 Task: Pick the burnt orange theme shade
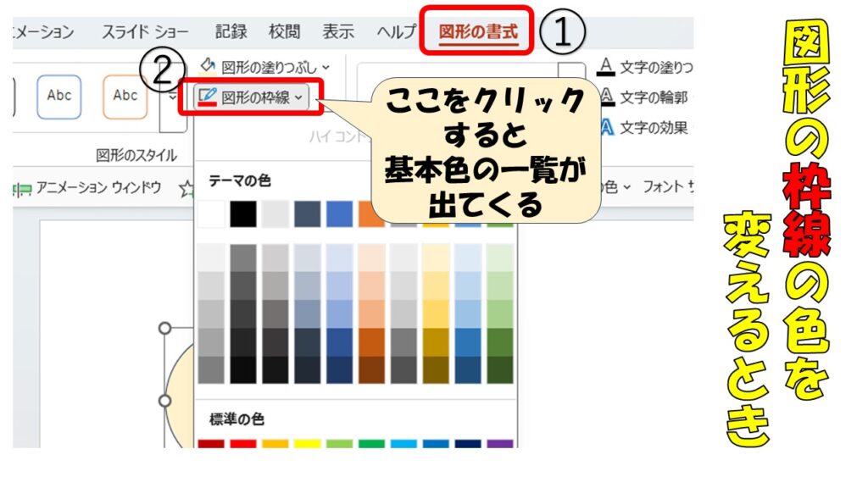click(x=372, y=342)
